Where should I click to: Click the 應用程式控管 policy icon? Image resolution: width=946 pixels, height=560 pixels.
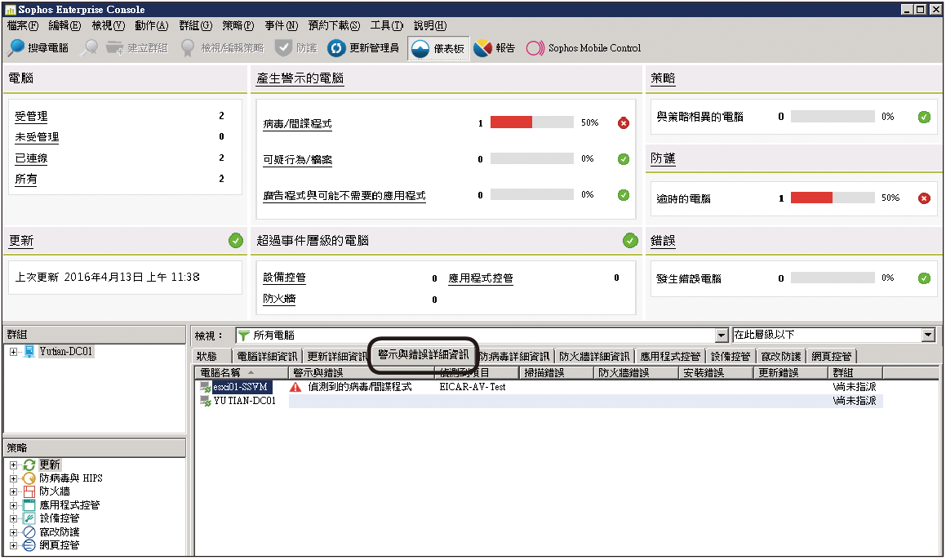(29, 505)
